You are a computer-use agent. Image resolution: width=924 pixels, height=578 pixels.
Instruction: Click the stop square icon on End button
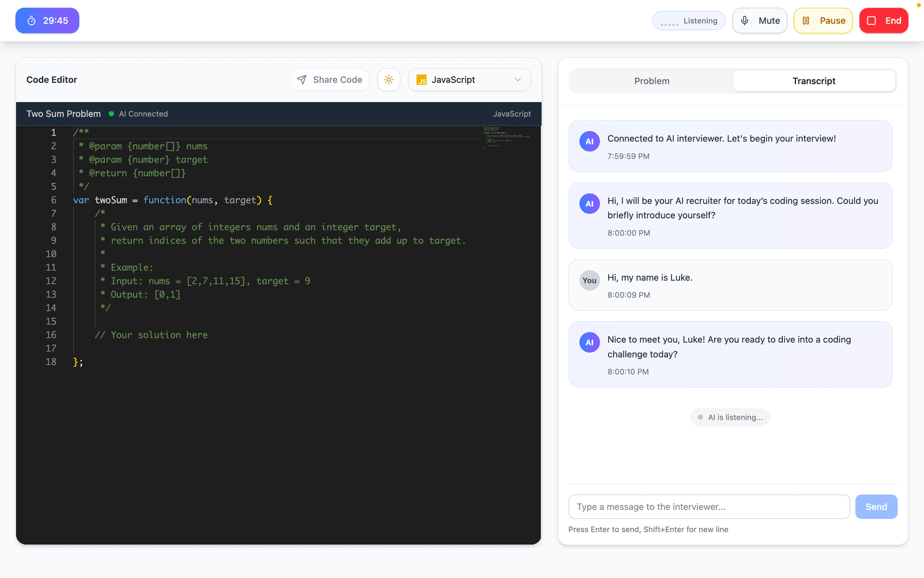coord(871,20)
